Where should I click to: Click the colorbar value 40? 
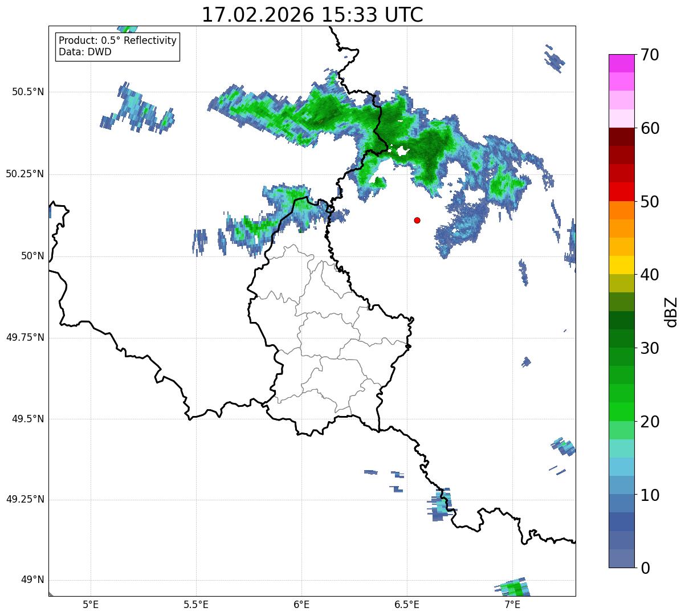coord(650,275)
